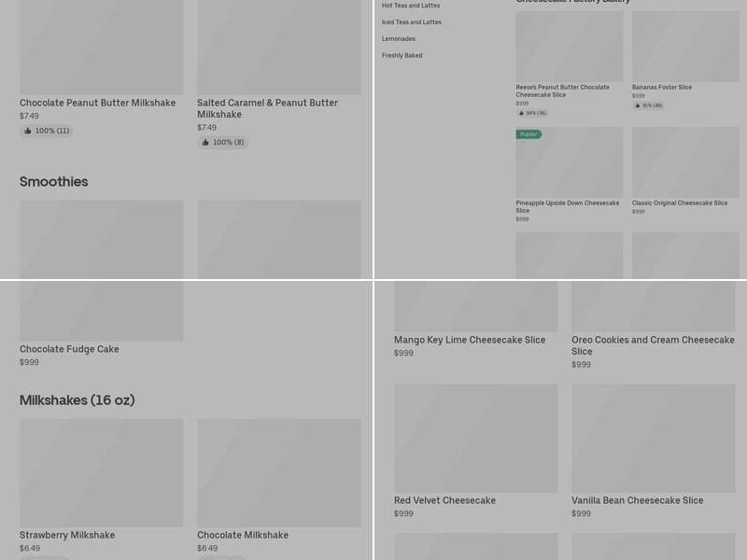
Task: Open the Oreo Cookies and Cream Cheesecake photo
Action: point(654,306)
